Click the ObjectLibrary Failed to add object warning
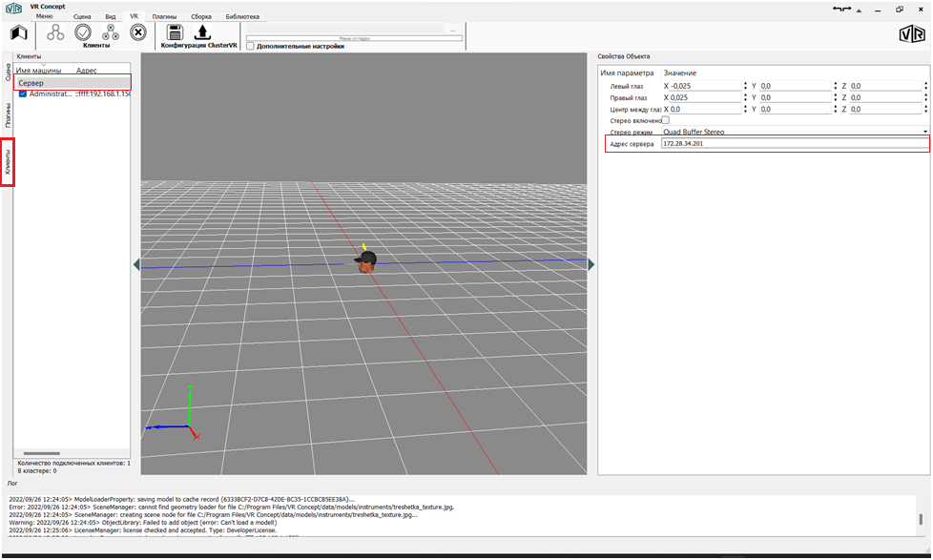The width and height of the screenshot is (933, 560). click(143, 523)
